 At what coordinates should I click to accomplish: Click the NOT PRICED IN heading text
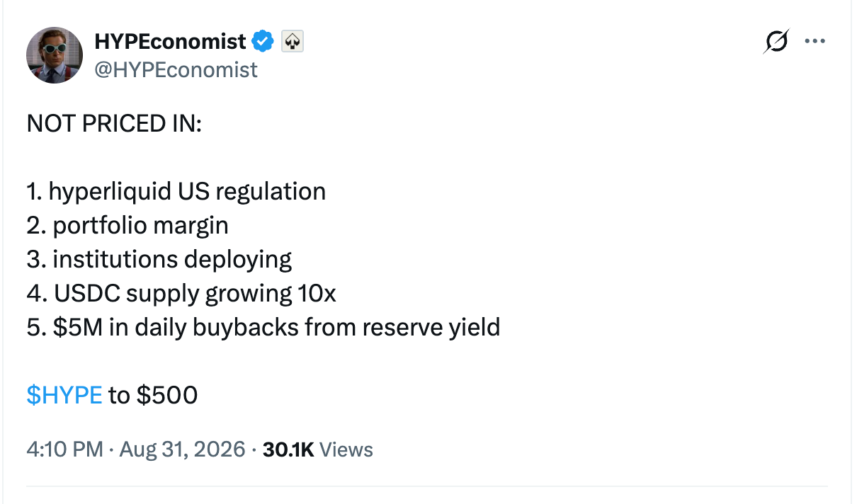(114, 124)
